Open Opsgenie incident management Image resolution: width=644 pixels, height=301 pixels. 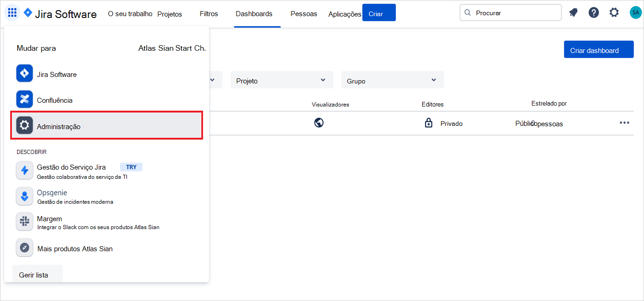[52, 193]
